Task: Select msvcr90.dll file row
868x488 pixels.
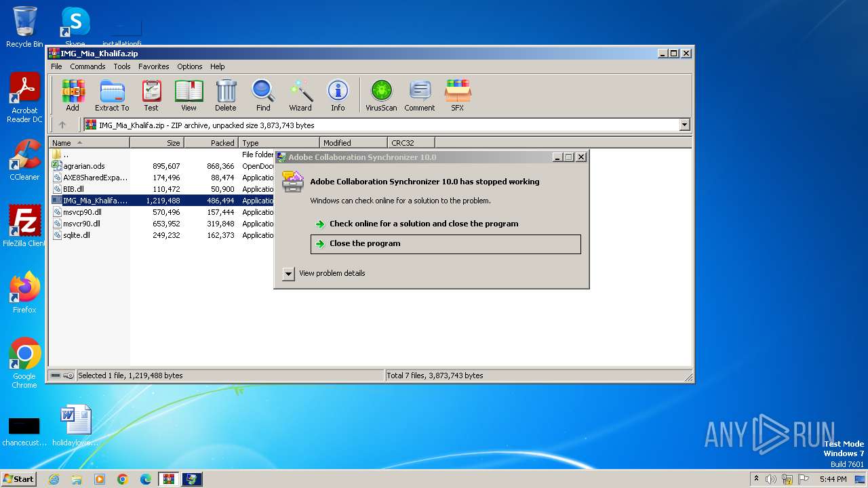Action: click(162, 224)
